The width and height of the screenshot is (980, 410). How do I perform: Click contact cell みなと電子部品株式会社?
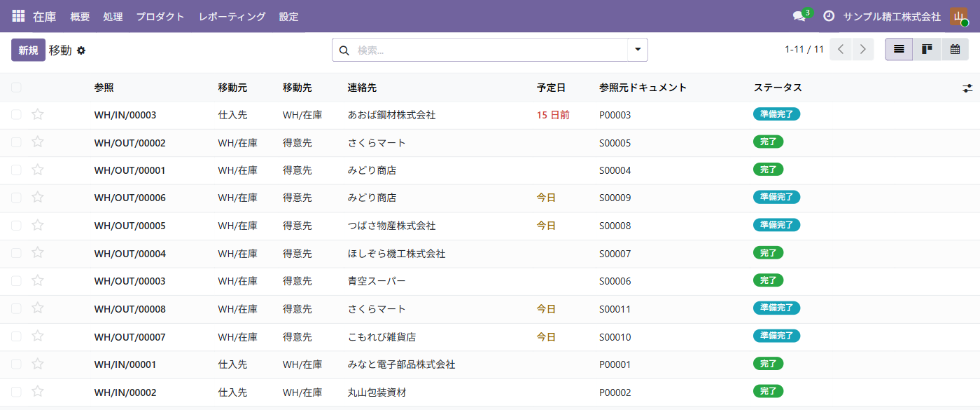(401, 364)
